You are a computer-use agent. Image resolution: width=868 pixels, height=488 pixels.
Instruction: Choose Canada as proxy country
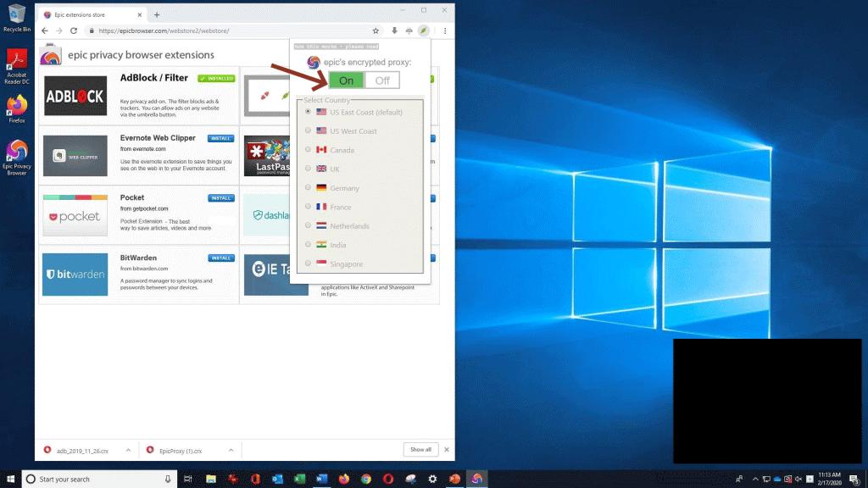[308, 149]
